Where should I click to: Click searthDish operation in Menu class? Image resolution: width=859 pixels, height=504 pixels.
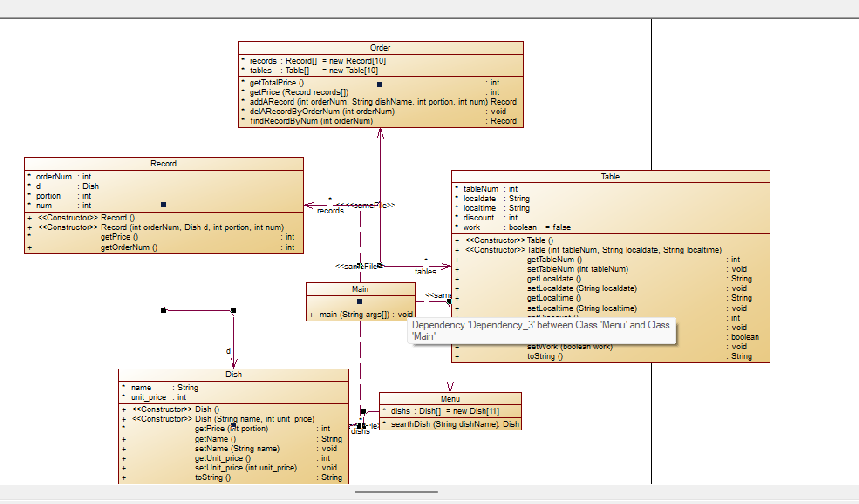(454, 424)
